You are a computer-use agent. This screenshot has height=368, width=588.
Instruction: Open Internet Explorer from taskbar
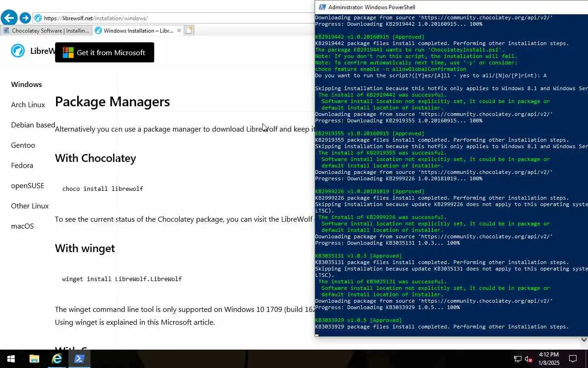coord(57,359)
